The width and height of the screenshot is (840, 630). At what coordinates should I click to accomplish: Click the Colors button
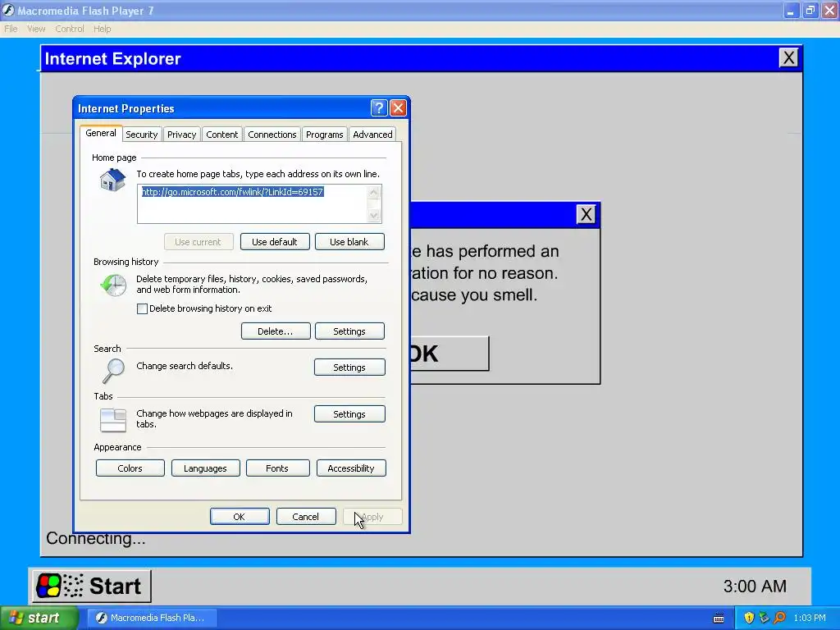pyautogui.click(x=130, y=468)
